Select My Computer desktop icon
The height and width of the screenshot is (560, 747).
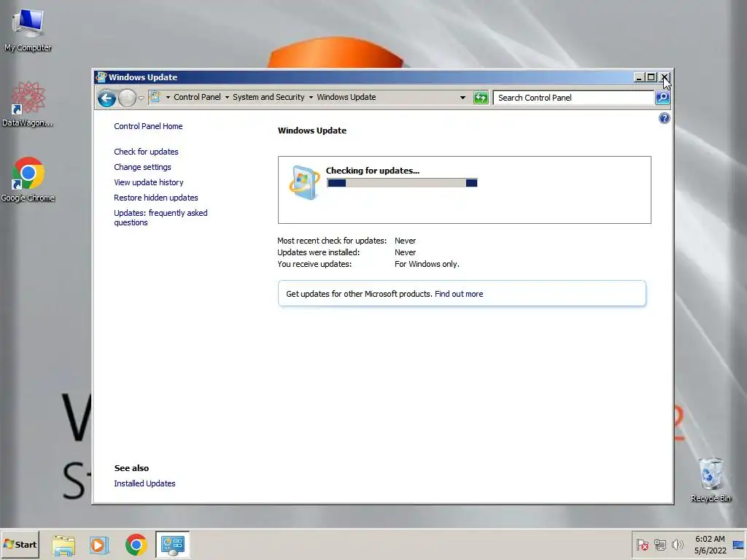coord(28,30)
